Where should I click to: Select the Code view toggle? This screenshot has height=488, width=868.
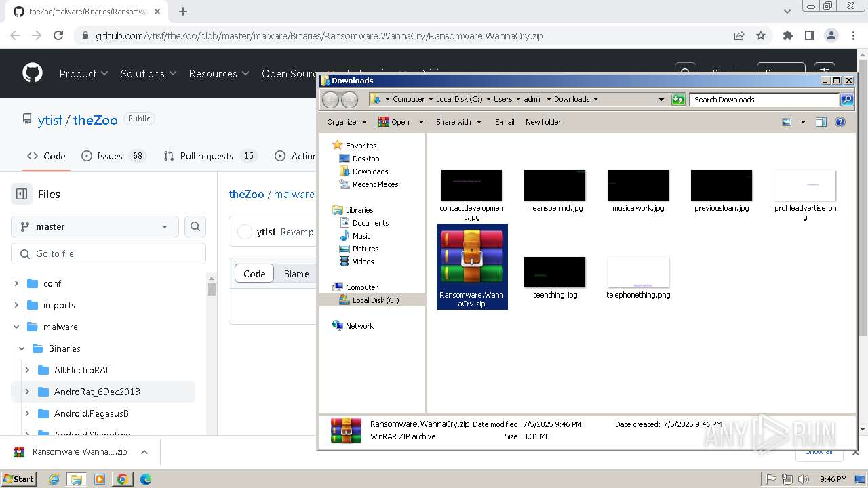tap(254, 274)
